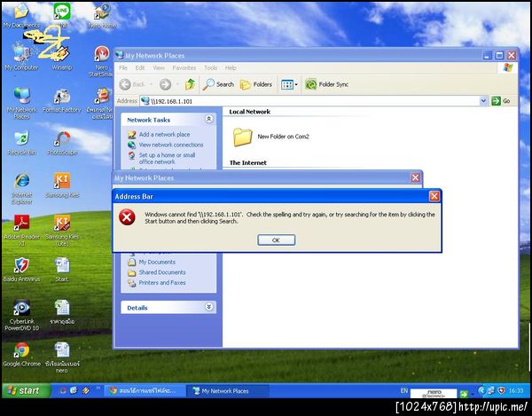Screen dimensions: 532x416
Task: Close the Address Bar error dialog
Action: pos(434,196)
